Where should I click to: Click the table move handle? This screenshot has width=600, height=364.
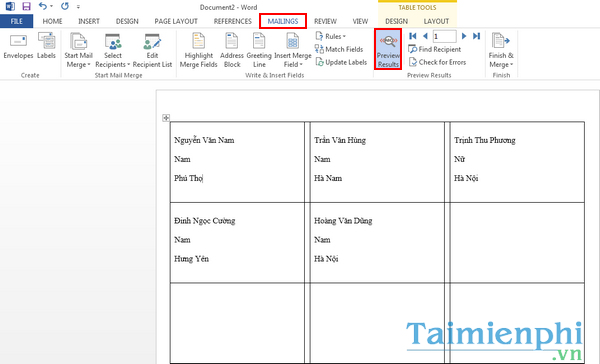[166, 118]
